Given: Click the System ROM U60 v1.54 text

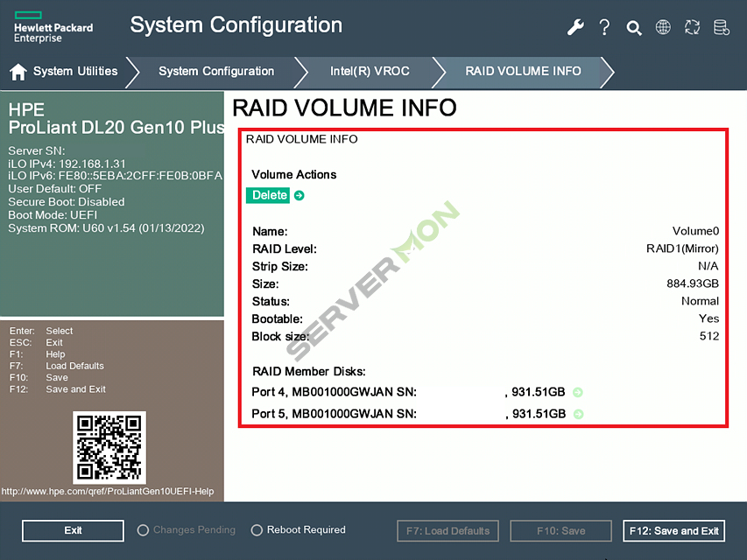Looking at the screenshot, I should [106, 228].
